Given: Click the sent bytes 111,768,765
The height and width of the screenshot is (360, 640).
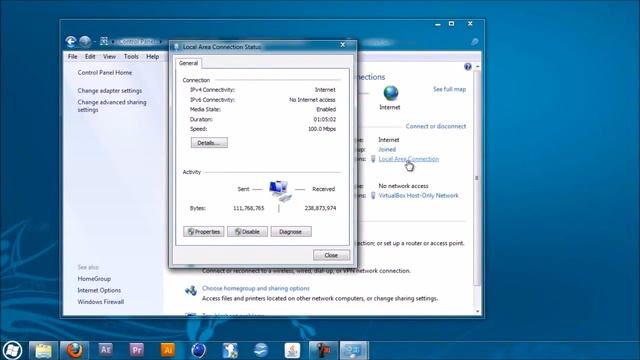Looking at the screenshot, I should 249,208.
